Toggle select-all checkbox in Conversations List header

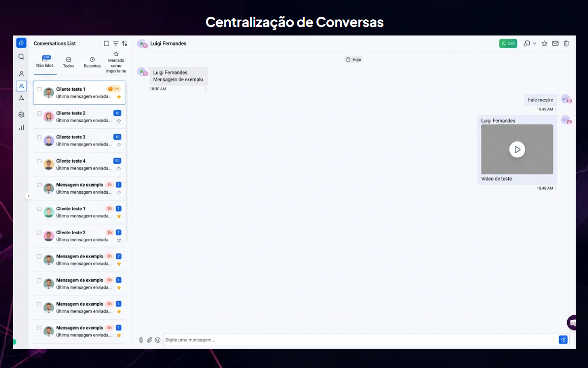[107, 44]
